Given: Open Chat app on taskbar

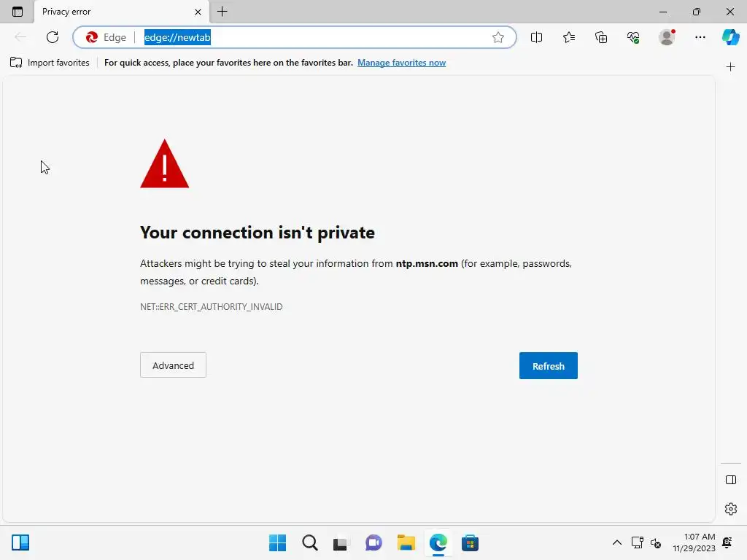Looking at the screenshot, I should (373, 542).
